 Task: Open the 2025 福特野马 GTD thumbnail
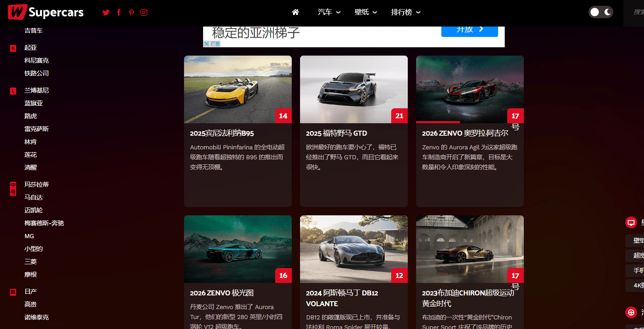353,89
